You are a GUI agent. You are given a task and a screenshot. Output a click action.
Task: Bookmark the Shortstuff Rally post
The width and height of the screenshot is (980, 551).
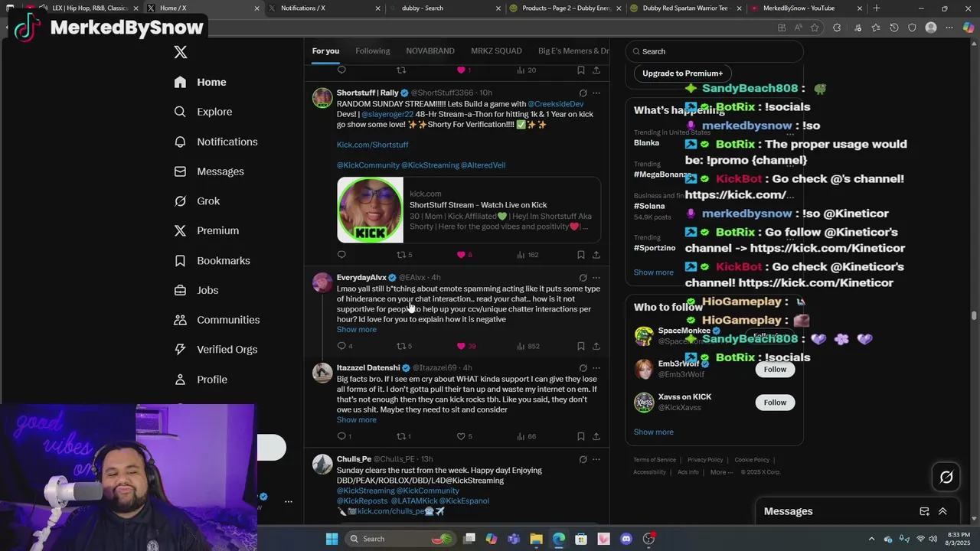(581, 255)
